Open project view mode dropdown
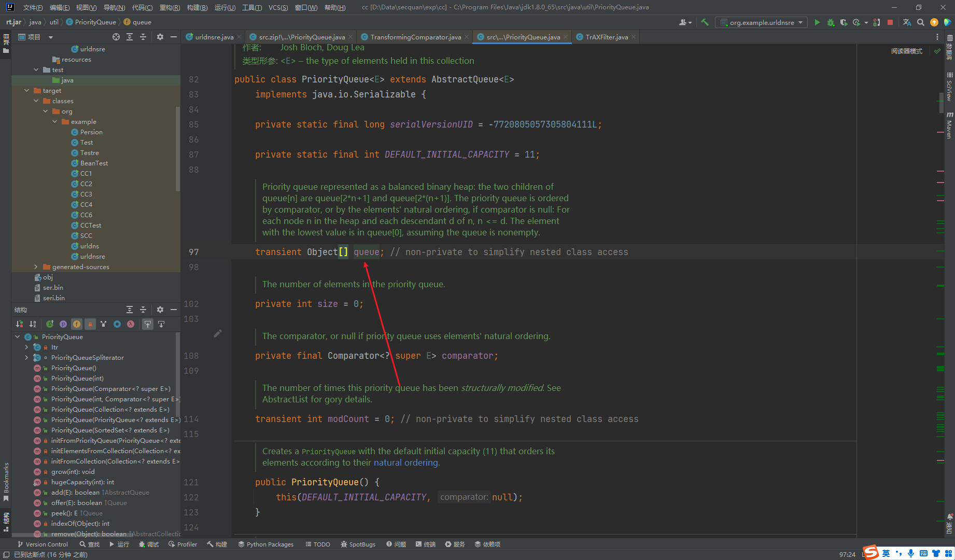 [51, 37]
